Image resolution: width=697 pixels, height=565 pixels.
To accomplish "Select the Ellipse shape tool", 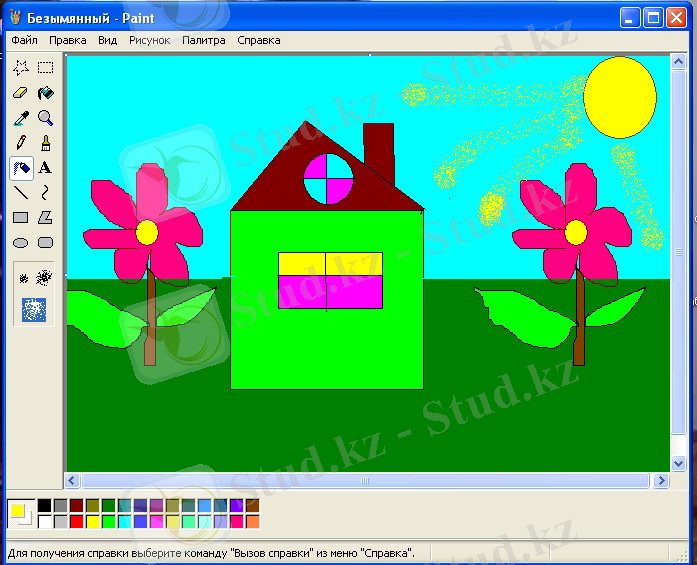I will [x=21, y=243].
